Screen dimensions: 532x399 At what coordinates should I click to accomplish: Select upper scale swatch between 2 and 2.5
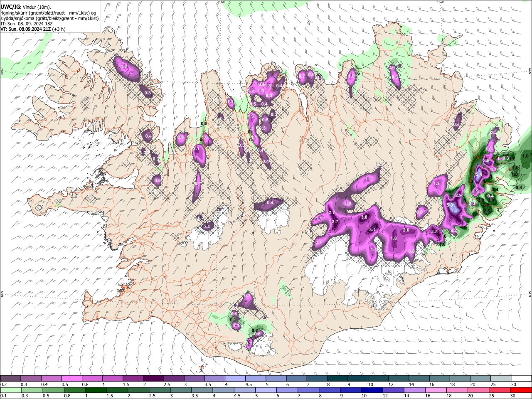click(153, 379)
